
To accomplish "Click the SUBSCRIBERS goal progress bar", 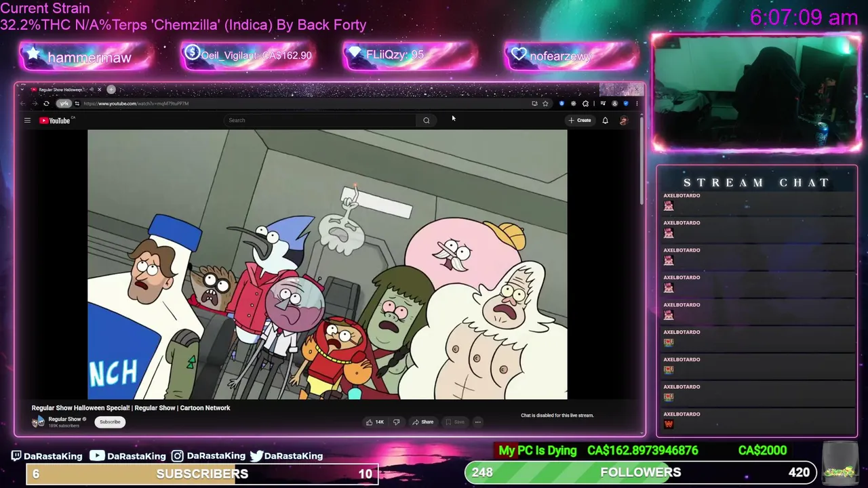I will [x=202, y=474].
